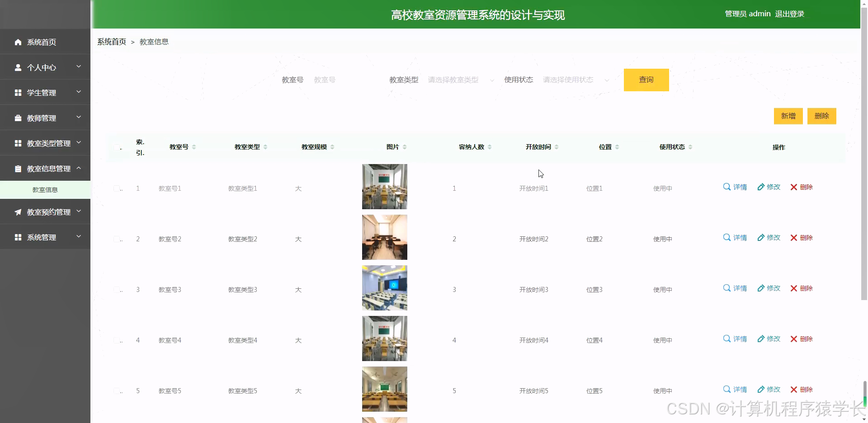The width and height of the screenshot is (868, 423).
Task: Check the row checkbox for 教室号4
Action: click(x=118, y=340)
